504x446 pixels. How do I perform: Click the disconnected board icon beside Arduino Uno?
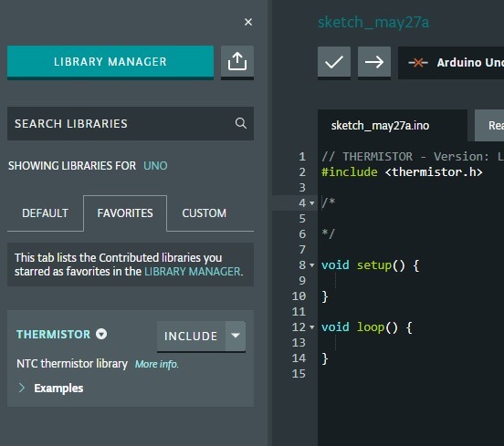(x=418, y=63)
